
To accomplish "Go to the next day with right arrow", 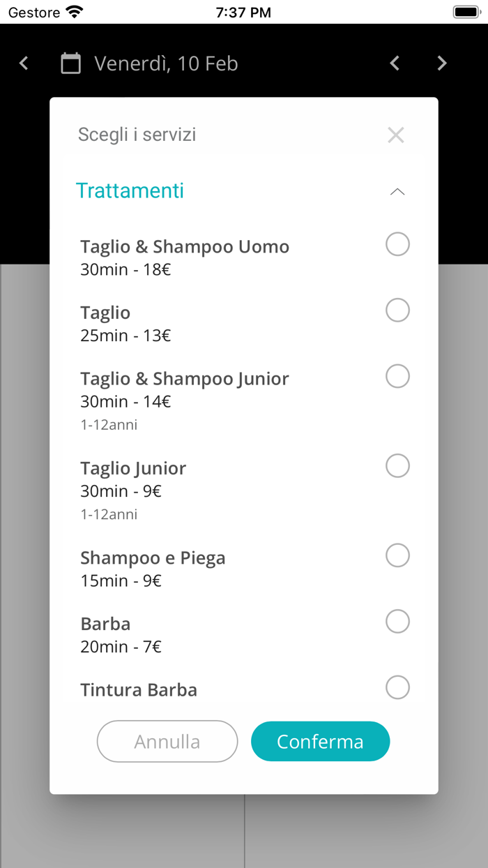I will pyautogui.click(x=442, y=63).
